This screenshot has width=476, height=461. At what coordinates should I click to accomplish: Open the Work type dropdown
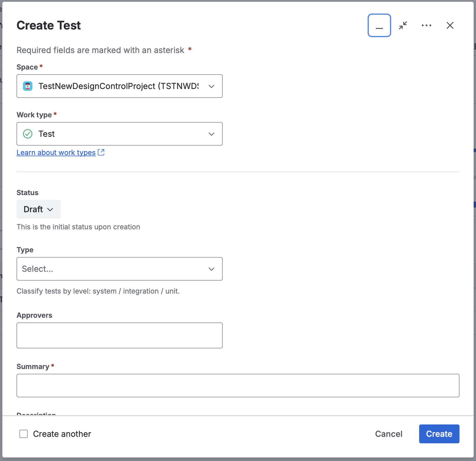[120, 134]
